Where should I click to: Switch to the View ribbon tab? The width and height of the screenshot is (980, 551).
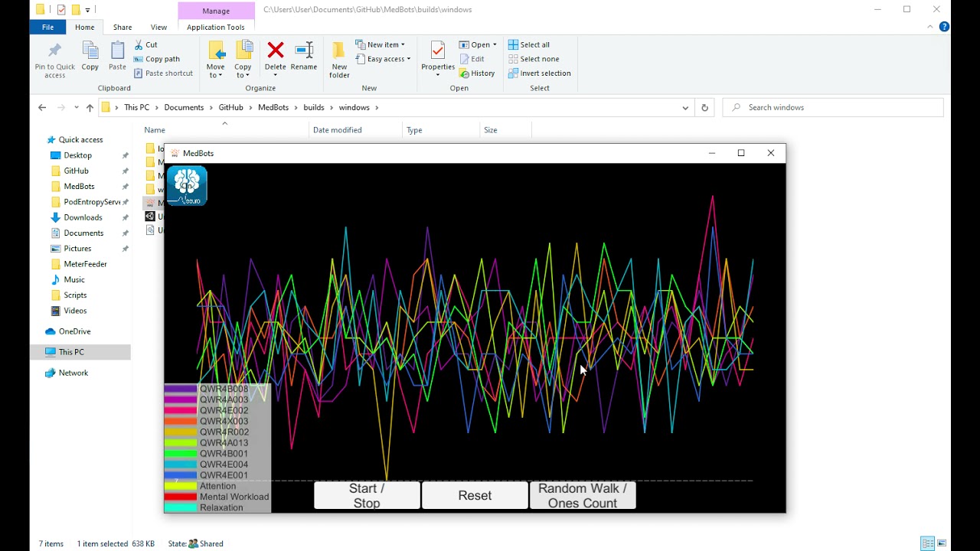(158, 28)
